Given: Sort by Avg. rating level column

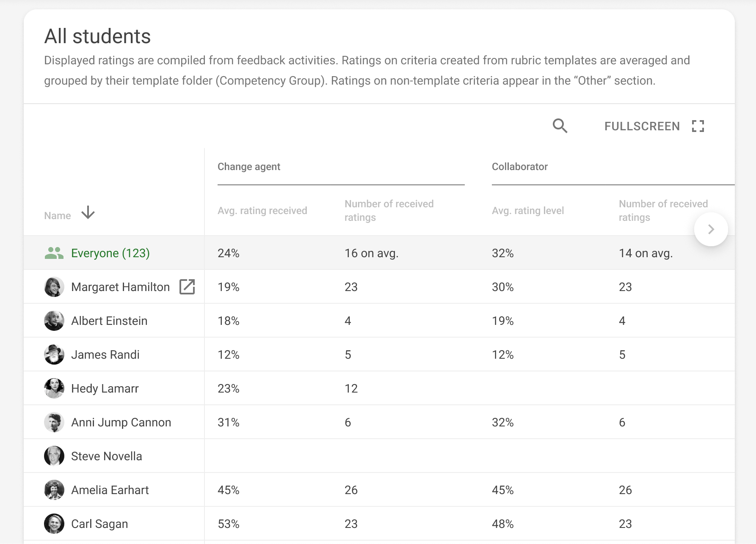Looking at the screenshot, I should pos(528,211).
